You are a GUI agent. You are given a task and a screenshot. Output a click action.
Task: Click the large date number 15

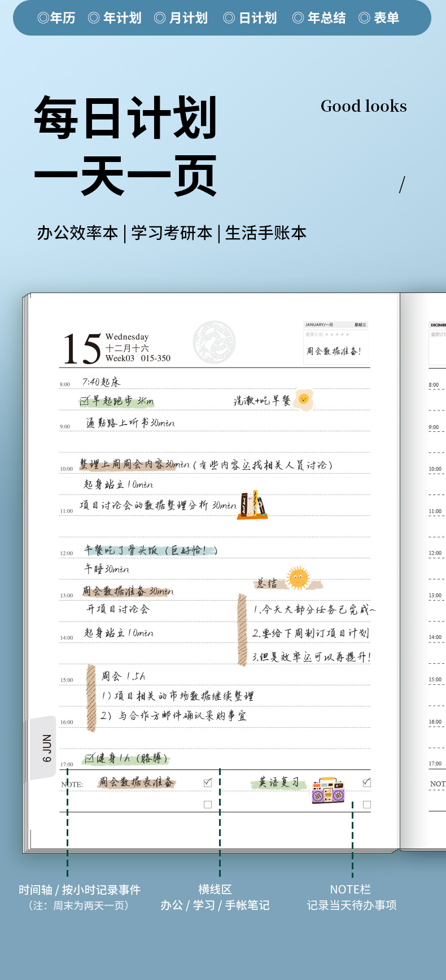coord(82,349)
